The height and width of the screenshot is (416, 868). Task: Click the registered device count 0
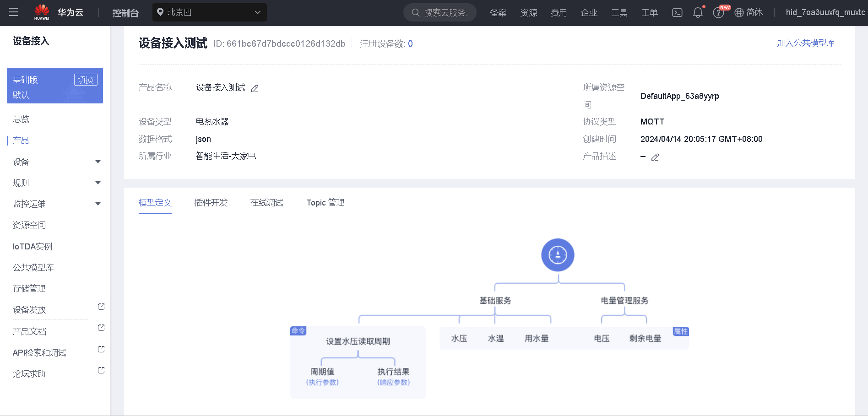pyautogui.click(x=410, y=44)
